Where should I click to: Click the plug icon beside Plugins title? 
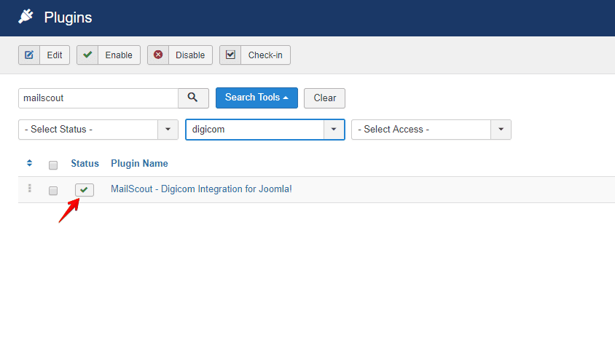(26, 17)
